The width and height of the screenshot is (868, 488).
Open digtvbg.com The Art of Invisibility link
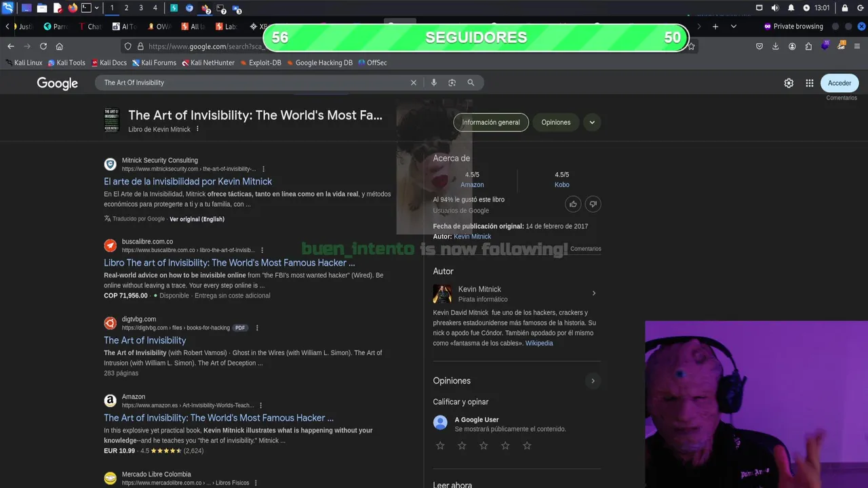pos(144,340)
